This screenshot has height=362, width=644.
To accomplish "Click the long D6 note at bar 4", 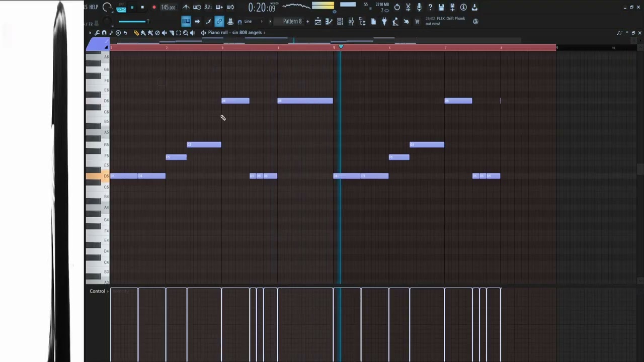I will (305, 101).
